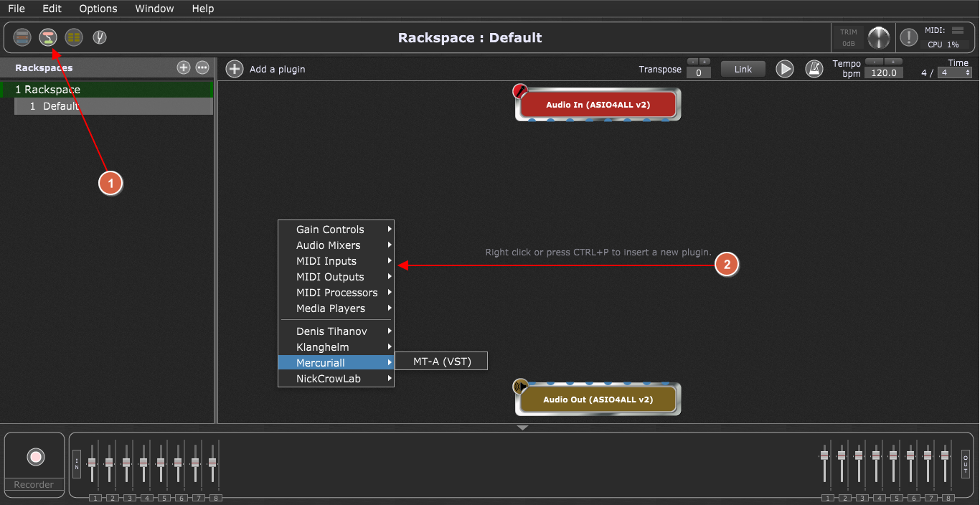Image resolution: width=980 pixels, height=505 pixels.
Task: Click the Add a plugin plus icon
Action: (235, 69)
